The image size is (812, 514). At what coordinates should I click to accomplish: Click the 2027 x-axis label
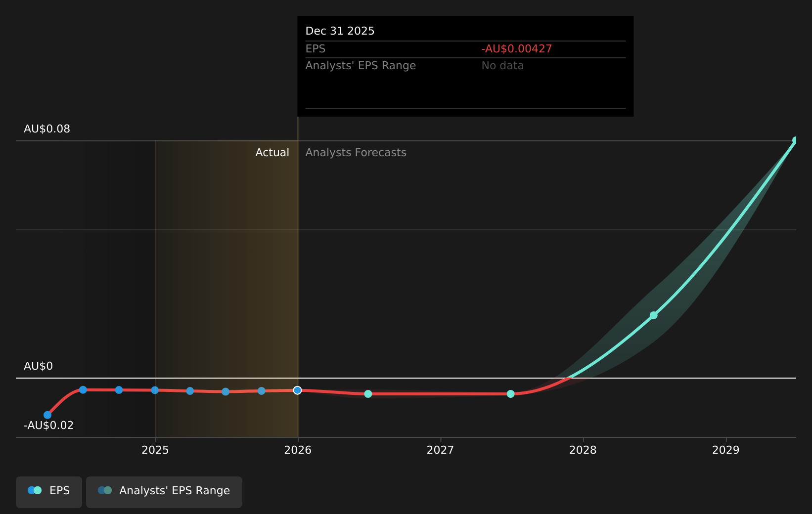point(441,450)
